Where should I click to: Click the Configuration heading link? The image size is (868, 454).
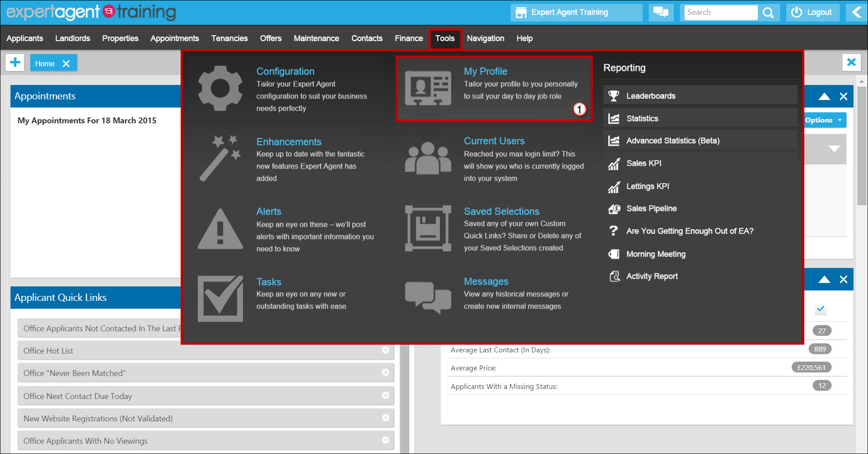[285, 71]
